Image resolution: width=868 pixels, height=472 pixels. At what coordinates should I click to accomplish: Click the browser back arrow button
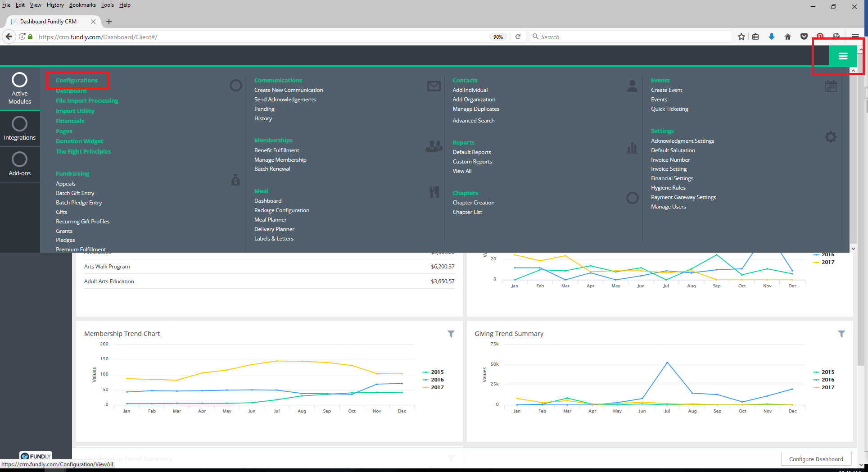(x=9, y=36)
